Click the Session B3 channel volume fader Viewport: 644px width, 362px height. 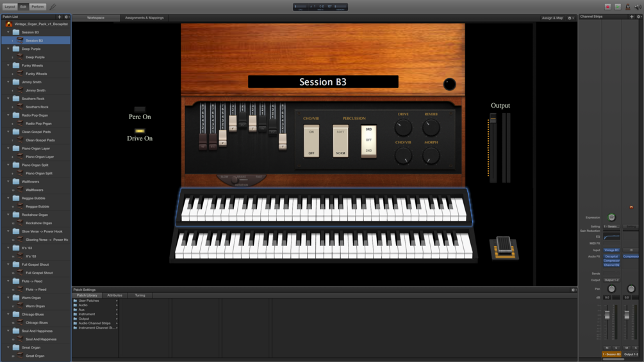click(x=607, y=315)
